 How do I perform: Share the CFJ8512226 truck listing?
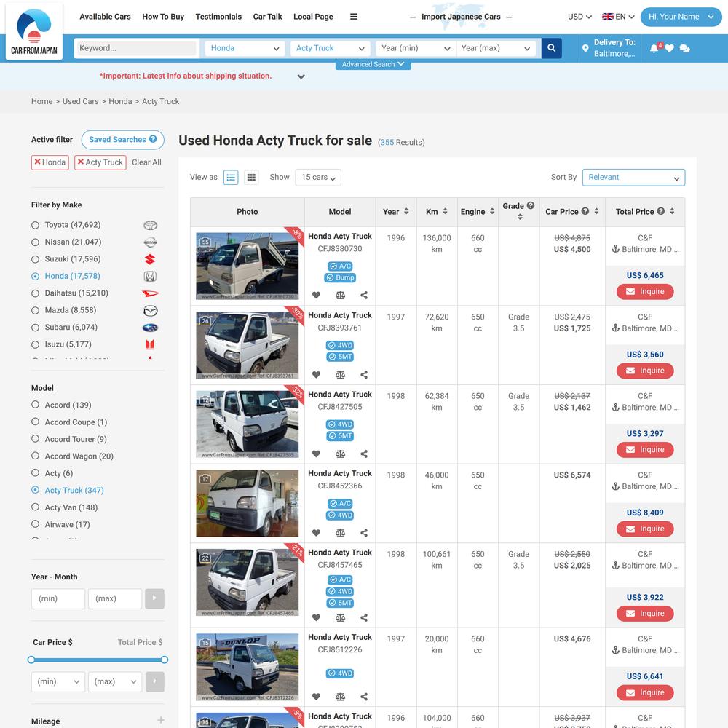pyautogui.click(x=364, y=697)
